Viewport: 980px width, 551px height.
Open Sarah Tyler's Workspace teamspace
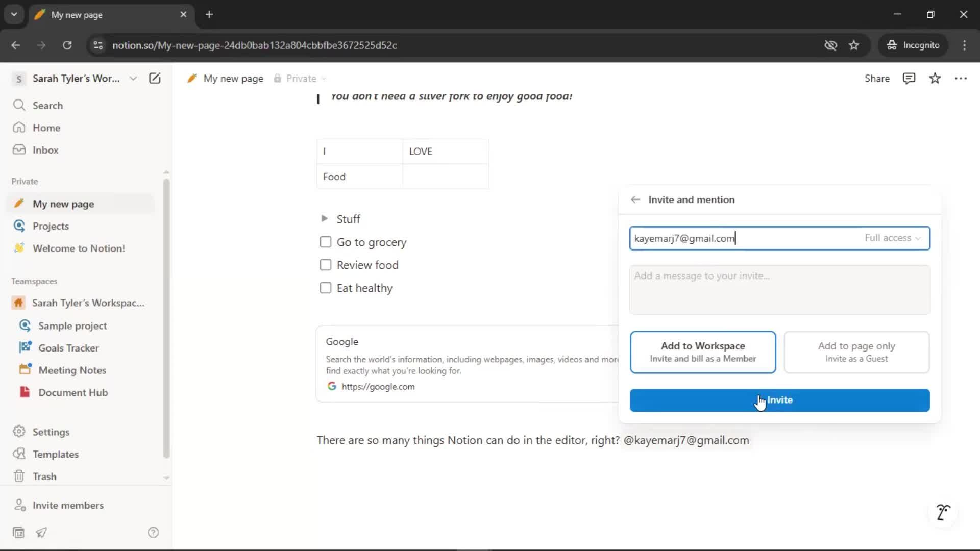point(88,303)
